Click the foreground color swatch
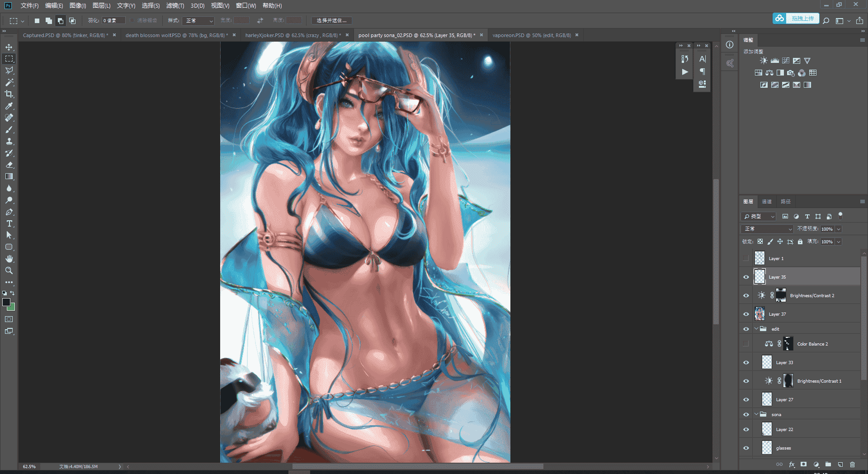The width and height of the screenshot is (868, 474). click(x=6, y=302)
